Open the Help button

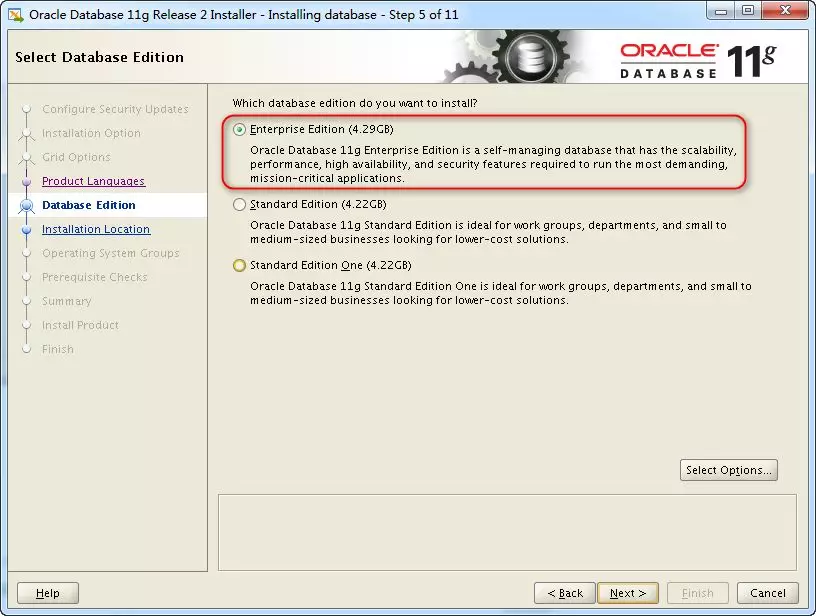[48, 593]
